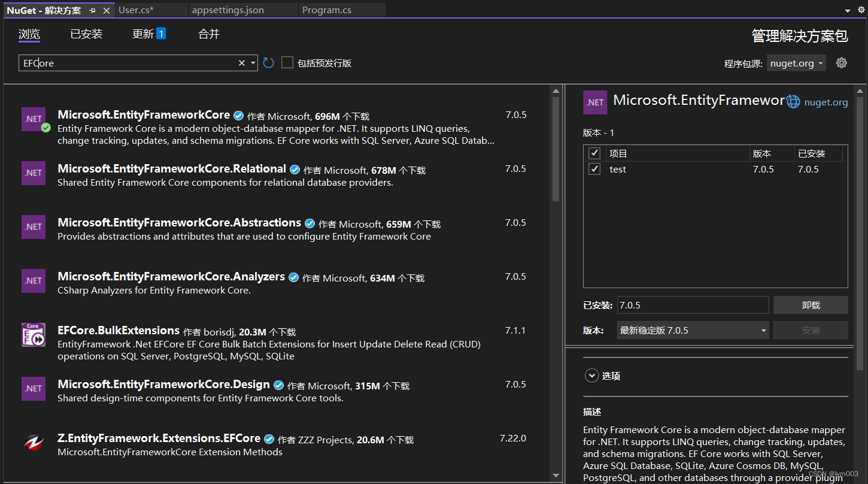
Task: Click verified badge of EntityFrameworkCore.Abstractions
Action: (309, 223)
